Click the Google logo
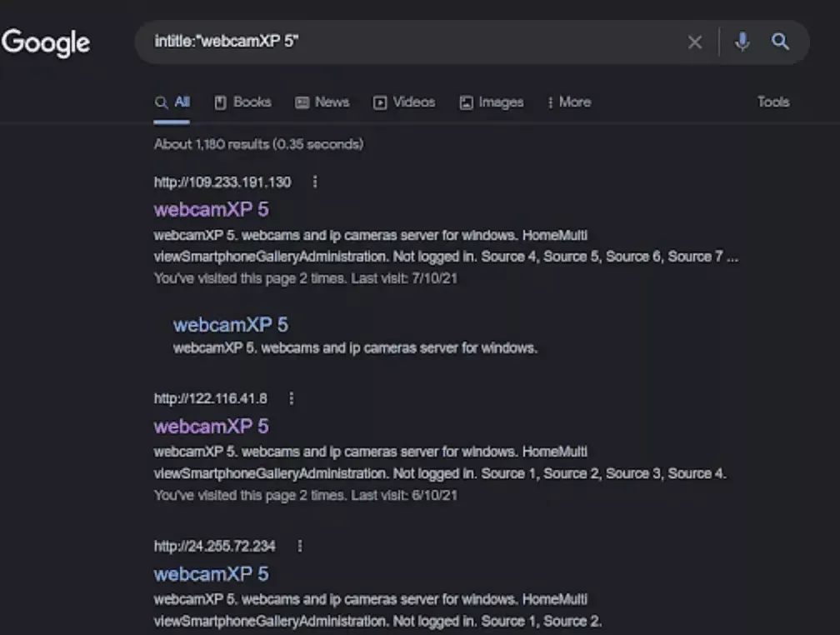840x635 pixels. click(x=46, y=42)
